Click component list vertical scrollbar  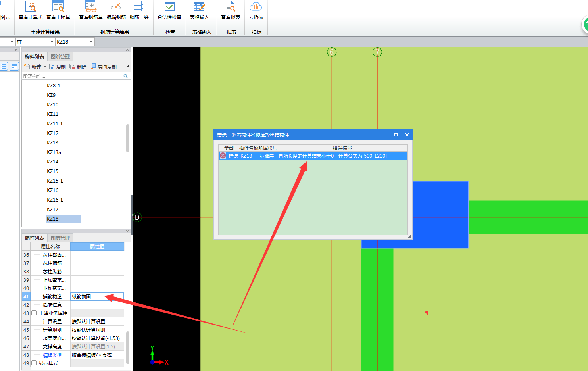[x=128, y=138]
